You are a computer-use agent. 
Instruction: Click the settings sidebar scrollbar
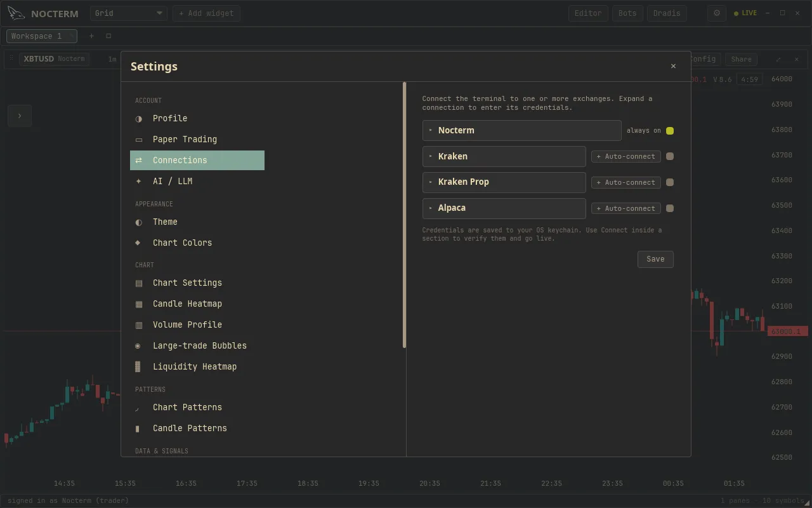[x=405, y=215]
